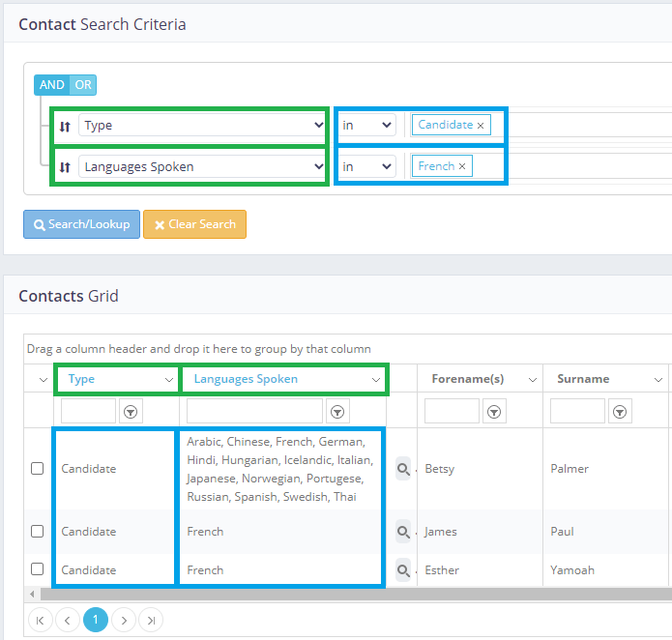This screenshot has width=672, height=640.
Task: Open the 'in' operator dropdown for Languages Spoken
Action: [x=366, y=166]
